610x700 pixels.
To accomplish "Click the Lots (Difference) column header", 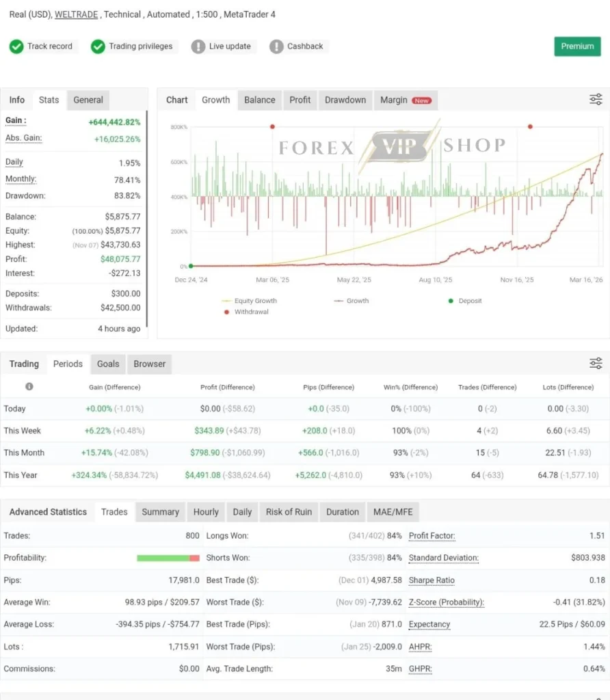I will [x=568, y=387].
